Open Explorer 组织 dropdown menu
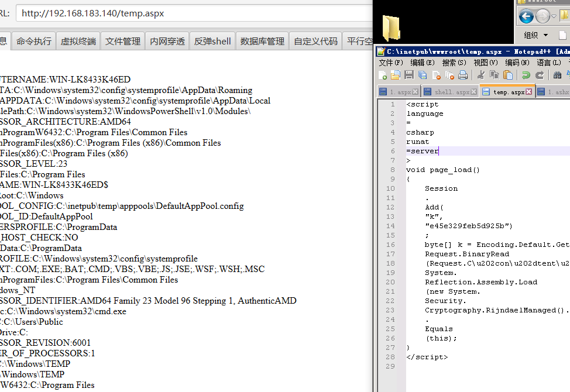 point(536,35)
